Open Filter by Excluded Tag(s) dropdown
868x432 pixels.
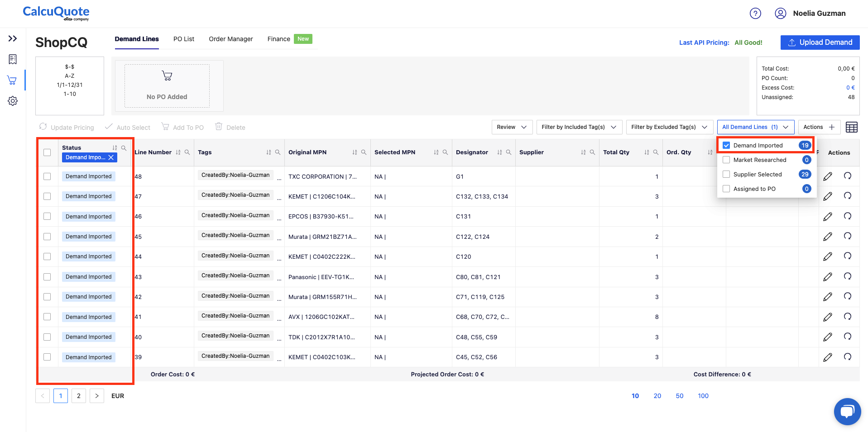tap(670, 127)
